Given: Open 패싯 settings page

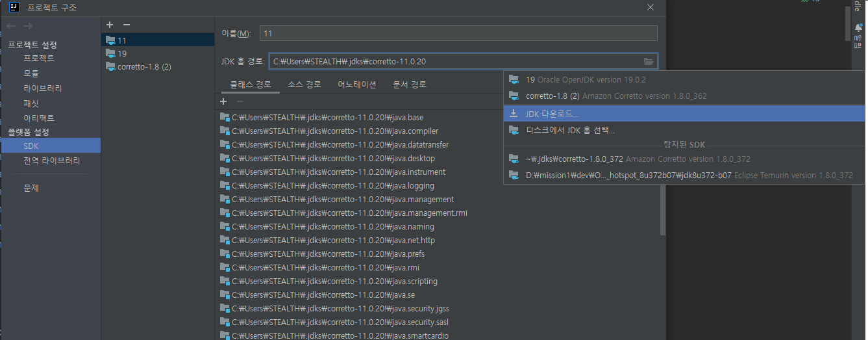Looking at the screenshot, I should [x=31, y=103].
